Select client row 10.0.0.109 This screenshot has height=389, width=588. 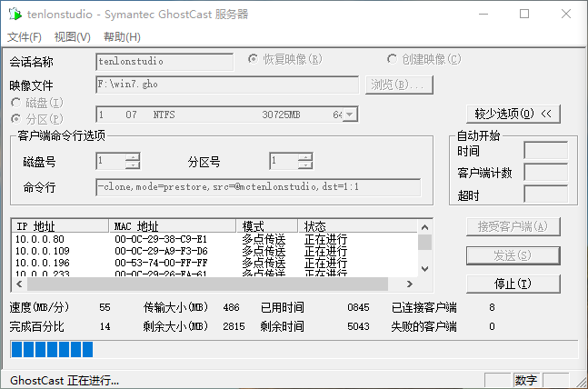(214, 251)
